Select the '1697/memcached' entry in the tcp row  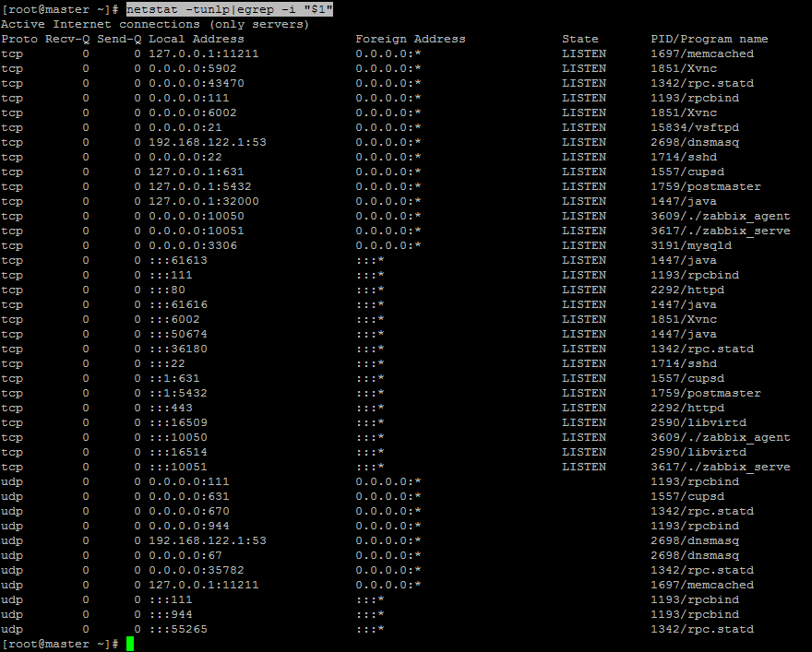[x=702, y=53]
